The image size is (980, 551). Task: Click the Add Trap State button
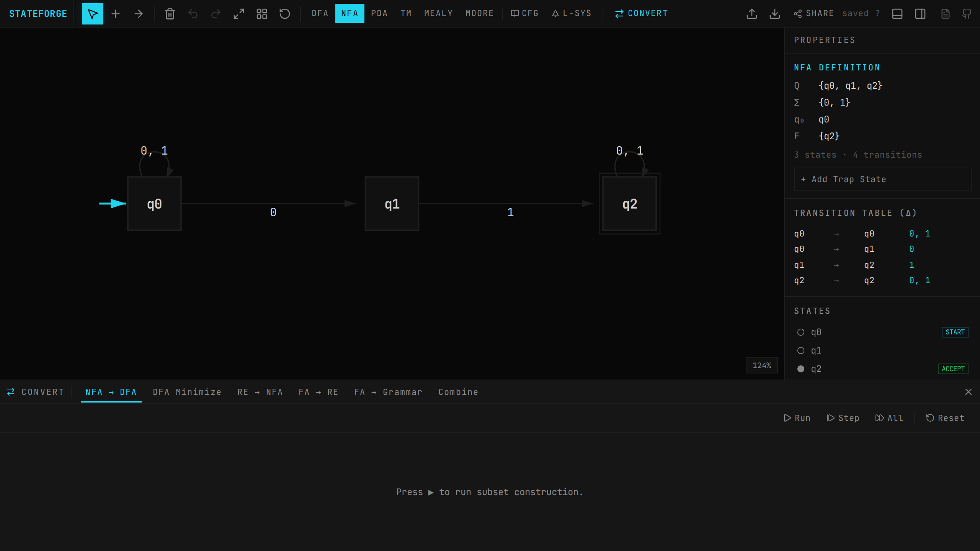[882, 179]
